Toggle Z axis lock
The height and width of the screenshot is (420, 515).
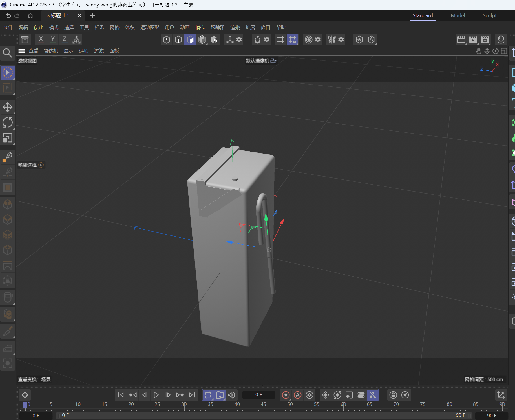[x=65, y=39]
